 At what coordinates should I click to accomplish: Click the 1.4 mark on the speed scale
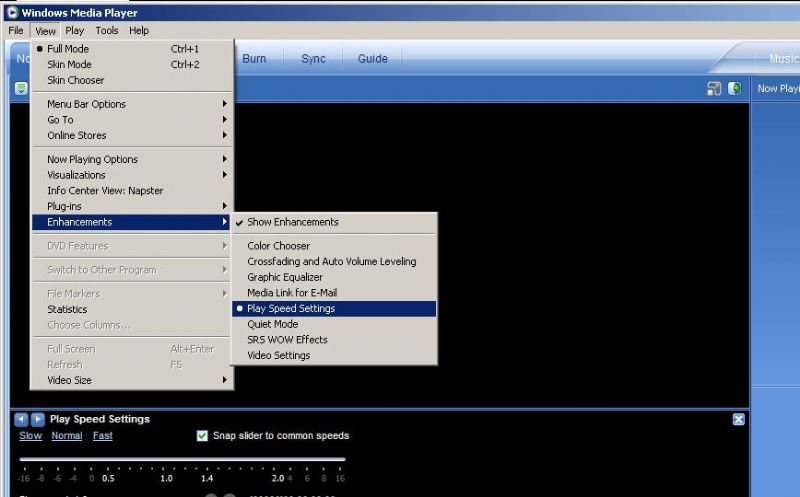click(x=207, y=479)
